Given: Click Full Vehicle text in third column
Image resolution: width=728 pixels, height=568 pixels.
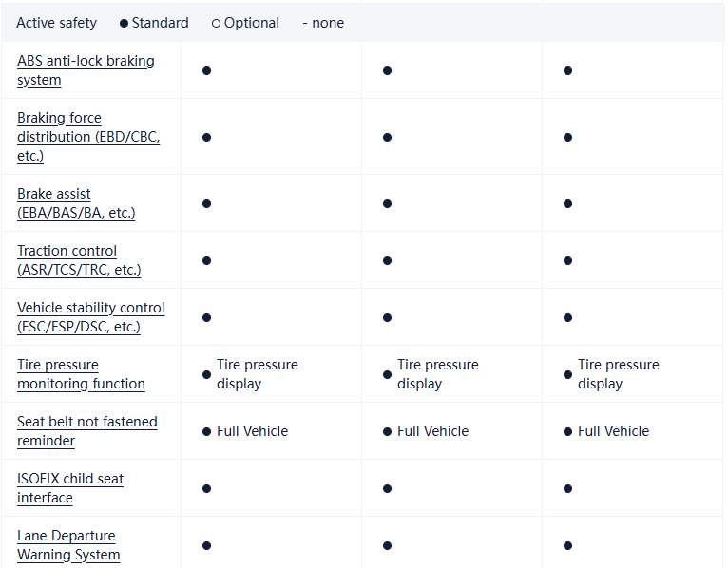Looking at the screenshot, I should (613, 431).
